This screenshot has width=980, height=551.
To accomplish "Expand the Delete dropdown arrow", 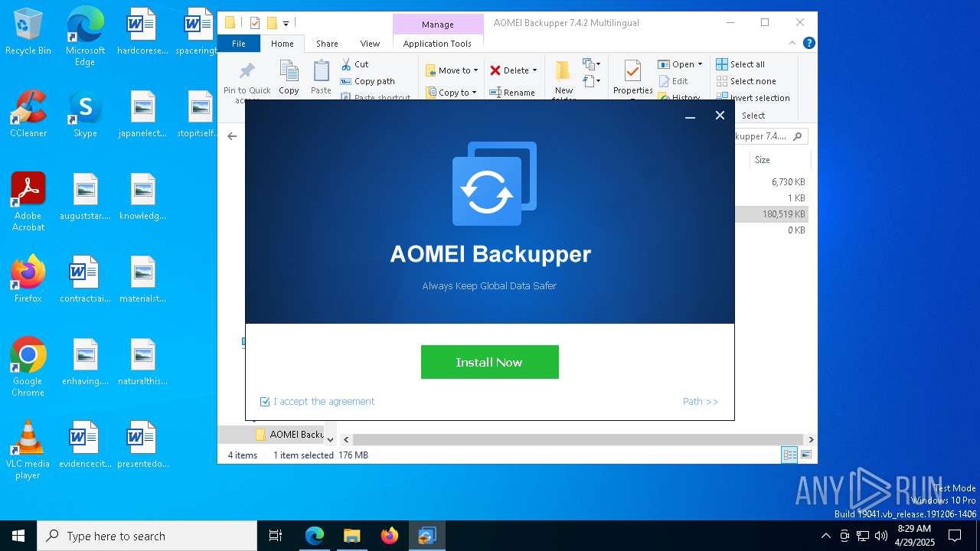I will pos(534,70).
